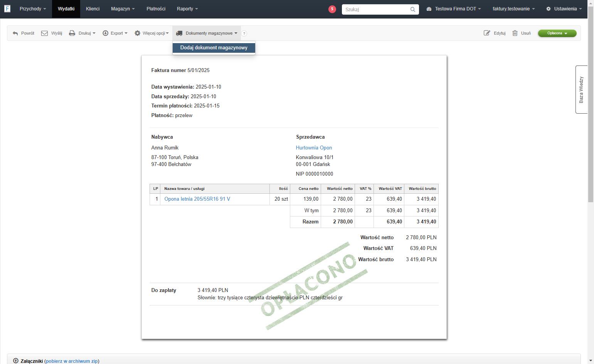The width and height of the screenshot is (594, 364).
Task: Select Dodaj dokument magazynowy menu item
Action: [214, 48]
